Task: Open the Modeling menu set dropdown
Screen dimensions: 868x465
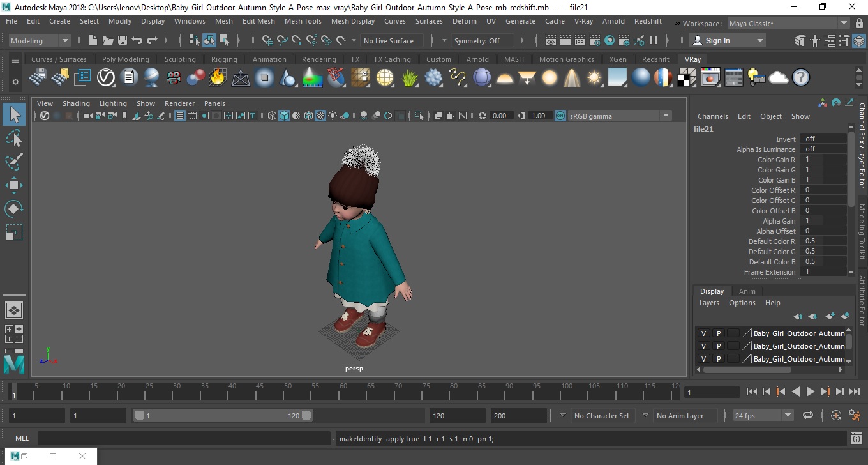Action: (40, 40)
